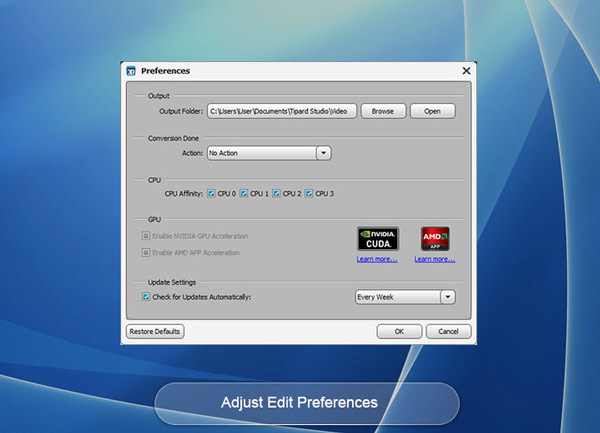Click the 'Action:' label

[x=192, y=153]
